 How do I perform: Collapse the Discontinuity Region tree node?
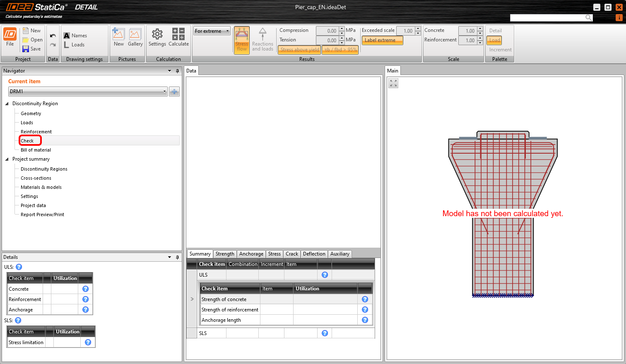coord(7,104)
